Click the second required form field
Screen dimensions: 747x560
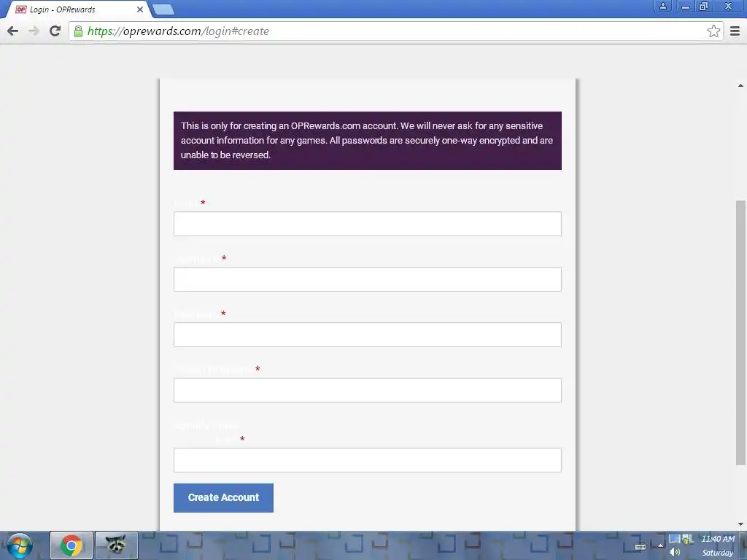368,279
